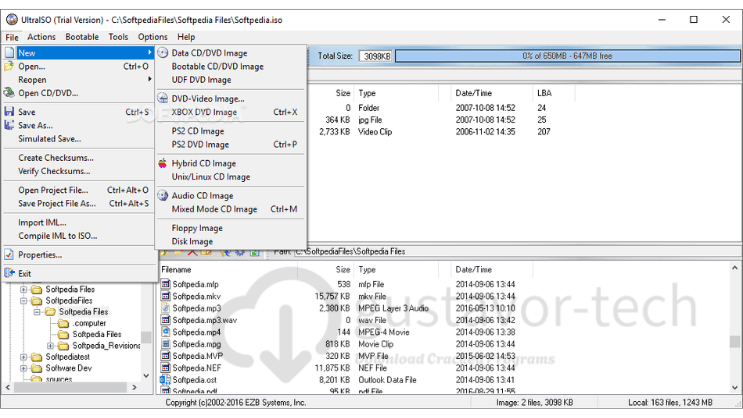Click the Properties checkmark icon
743x418 pixels.
click(x=9, y=254)
